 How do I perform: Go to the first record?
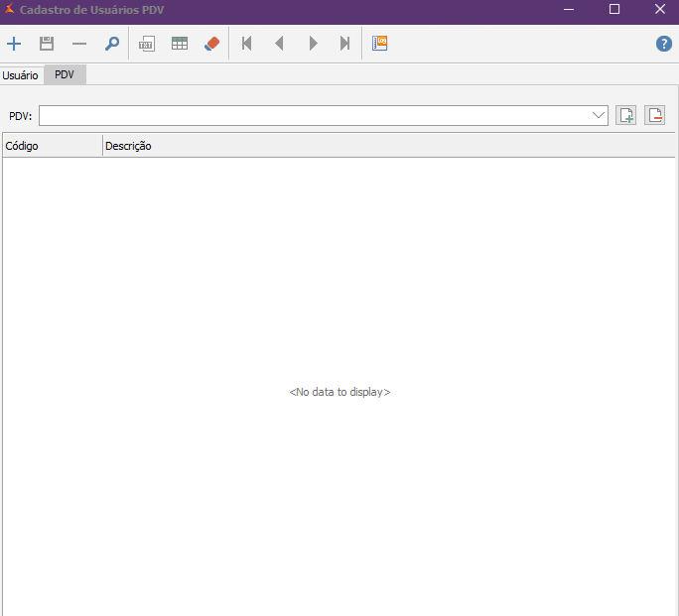[247, 44]
